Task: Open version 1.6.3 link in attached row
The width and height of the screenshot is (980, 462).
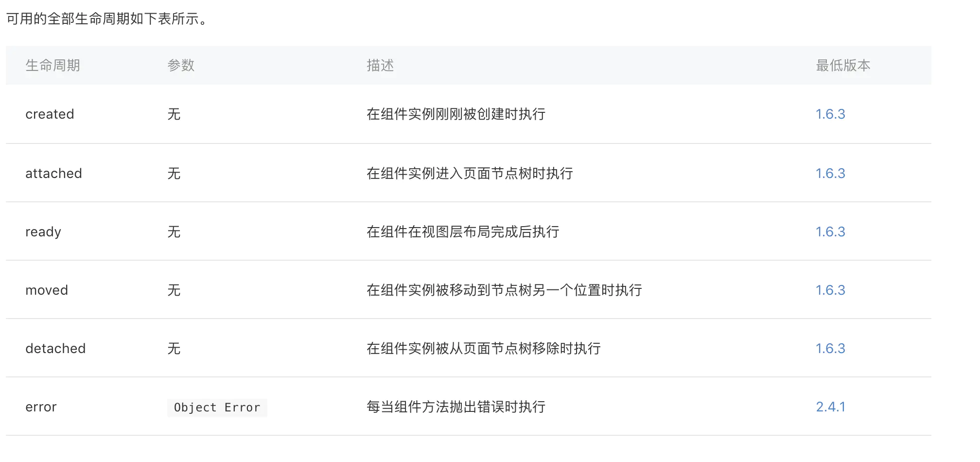Action: (x=830, y=174)
